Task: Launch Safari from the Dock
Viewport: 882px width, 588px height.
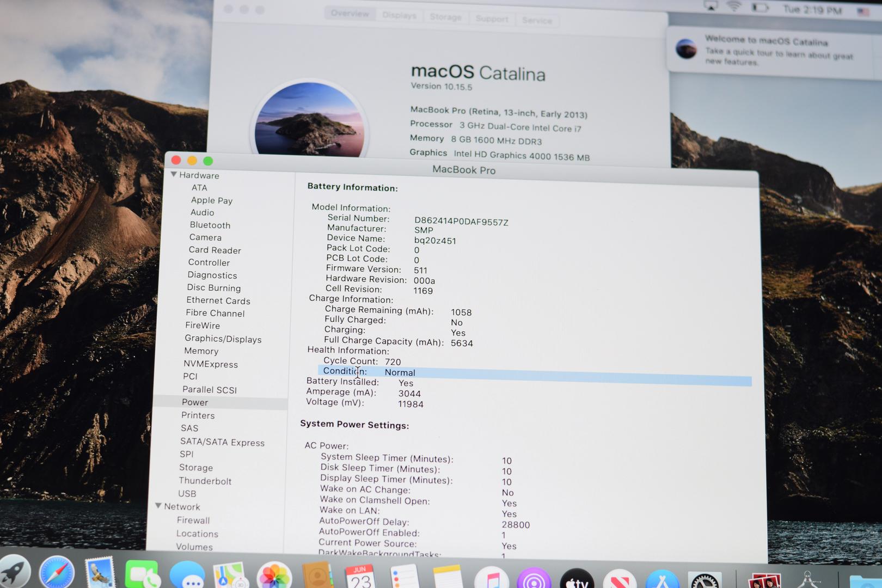Action: (57, 573)
